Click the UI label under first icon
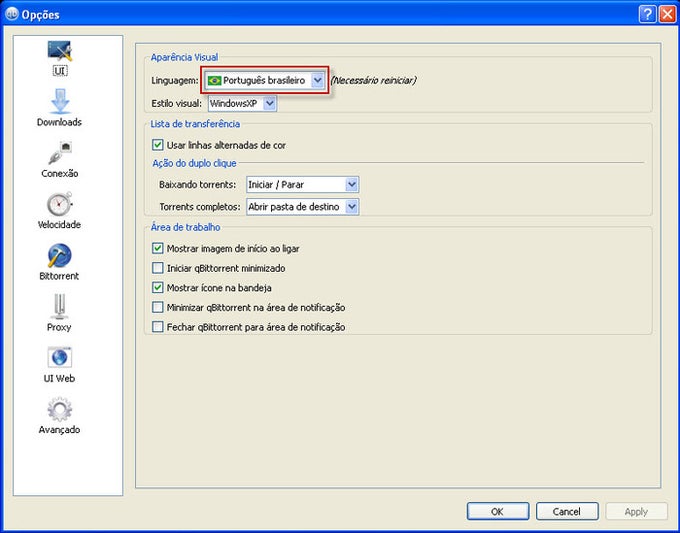Viewport: 680px width, 533px height. 60,71
